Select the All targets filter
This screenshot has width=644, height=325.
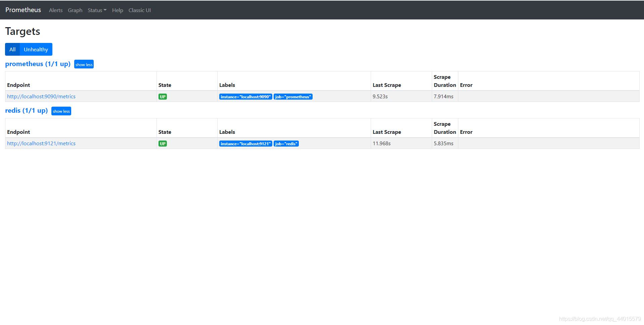12,49
